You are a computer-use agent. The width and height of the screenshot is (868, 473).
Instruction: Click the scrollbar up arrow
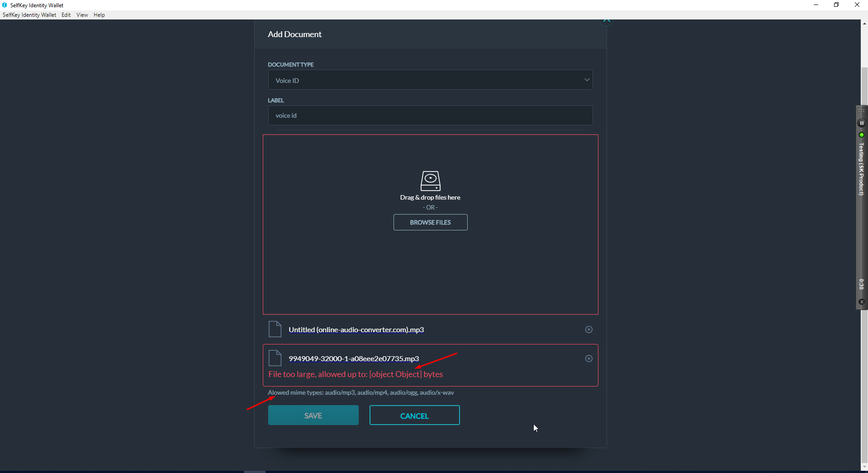click(864, 23)
